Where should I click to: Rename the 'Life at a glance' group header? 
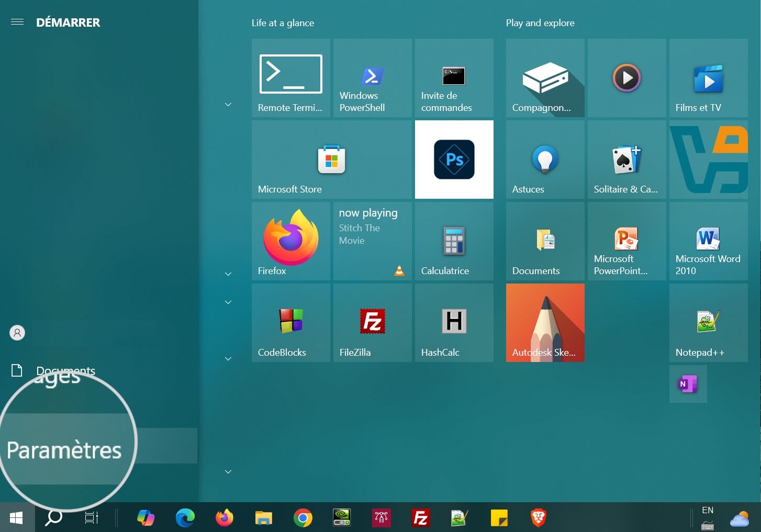pyautogui.click(x=283, y=23)
